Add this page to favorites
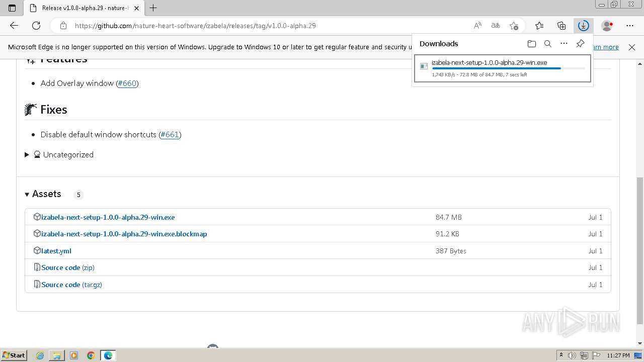The height and width of the screenshot is (362, 644). (x=514, y=26)
